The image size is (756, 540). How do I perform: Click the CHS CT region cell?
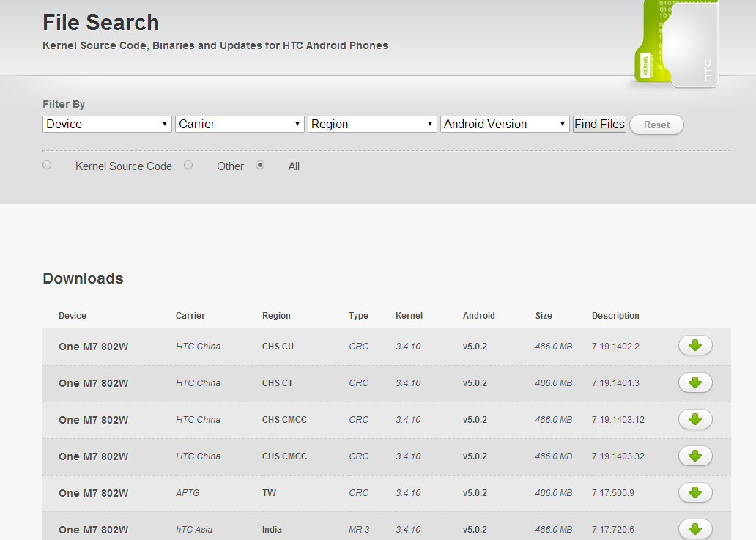pos(277,382)
